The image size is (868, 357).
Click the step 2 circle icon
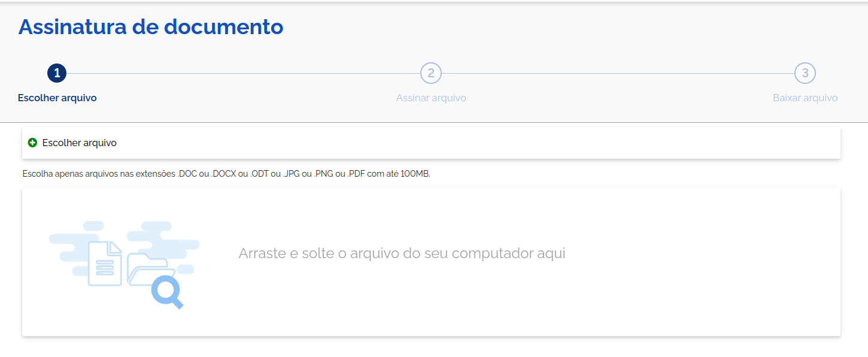[431, 72]
